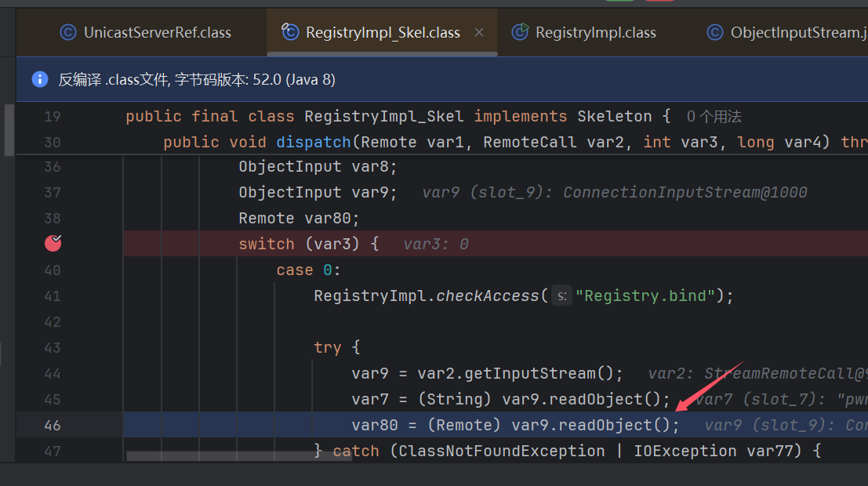Click the 's:' parameter hint
Image resolution: width=868 pixels, height=486 pixels.
561,296
